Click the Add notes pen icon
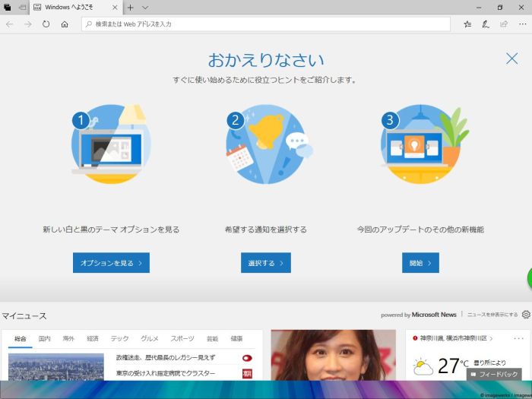This screenshot has height=399, width=532. (486, 24)
